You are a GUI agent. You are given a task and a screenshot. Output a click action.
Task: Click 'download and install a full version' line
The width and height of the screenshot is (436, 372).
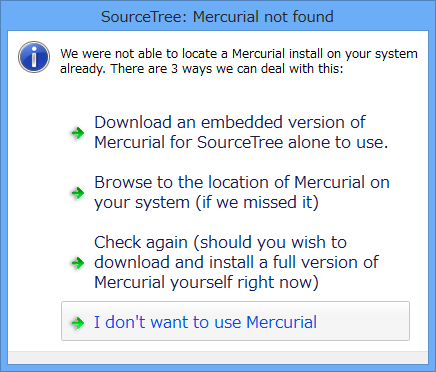(236, 262)
